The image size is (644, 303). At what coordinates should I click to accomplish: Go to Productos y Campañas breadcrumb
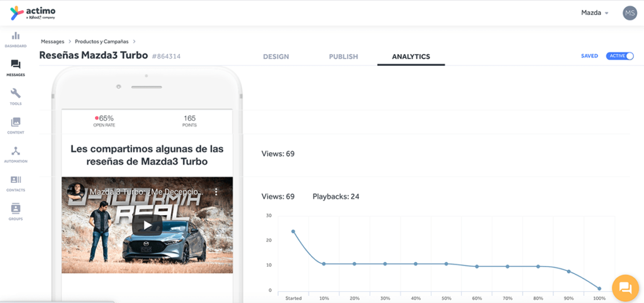click(102, 41)
